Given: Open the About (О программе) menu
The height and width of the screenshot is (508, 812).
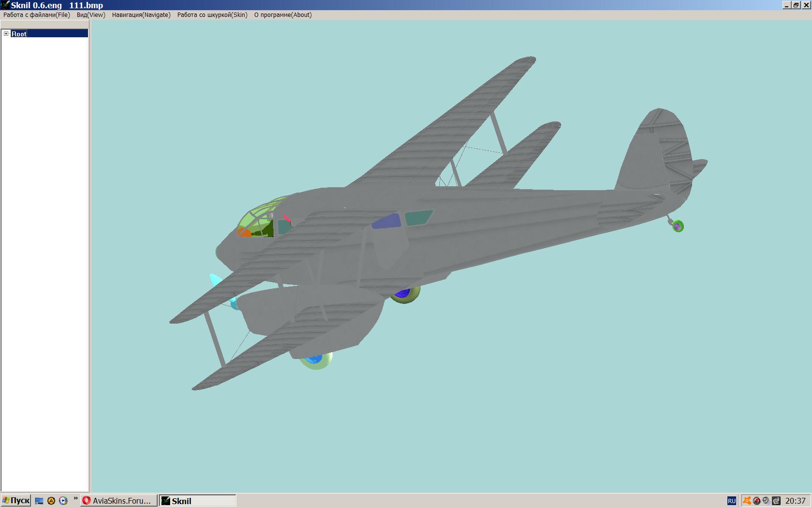Looking at the screenshot, I should [x=283, y=15].
